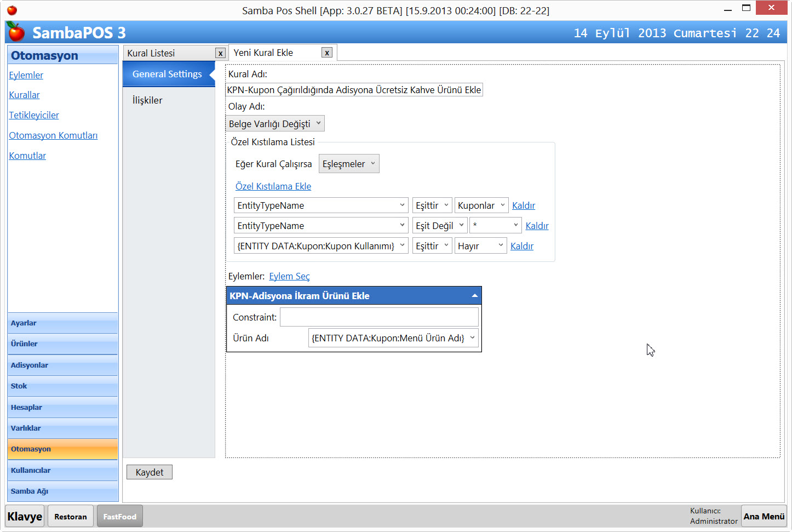Open the Eşleşmeler match dropdown

pos(348,164)
